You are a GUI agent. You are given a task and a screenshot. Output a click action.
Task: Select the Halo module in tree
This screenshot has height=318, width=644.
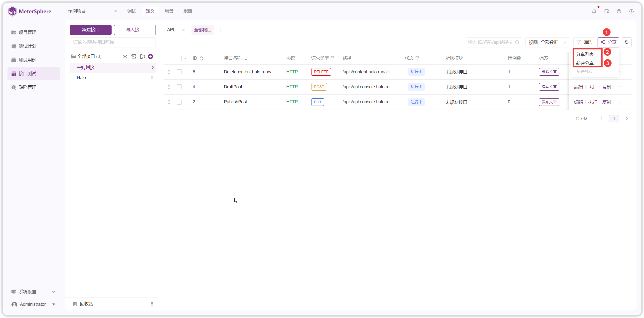coord(113,77)
